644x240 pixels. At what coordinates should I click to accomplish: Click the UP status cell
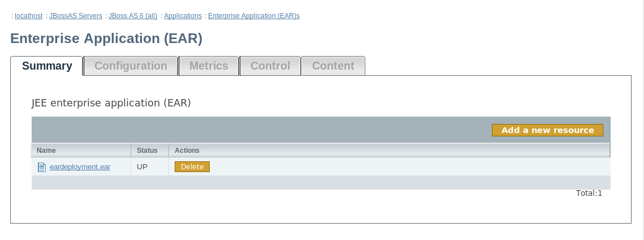[x=142, y=167]
